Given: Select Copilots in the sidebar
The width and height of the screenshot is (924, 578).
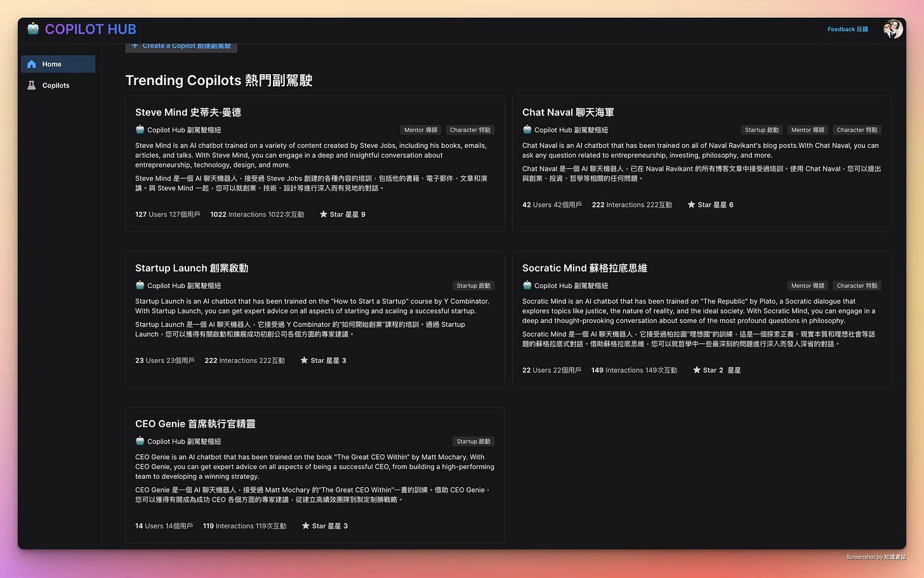Looking at the screenshot, I should [58, 85].
